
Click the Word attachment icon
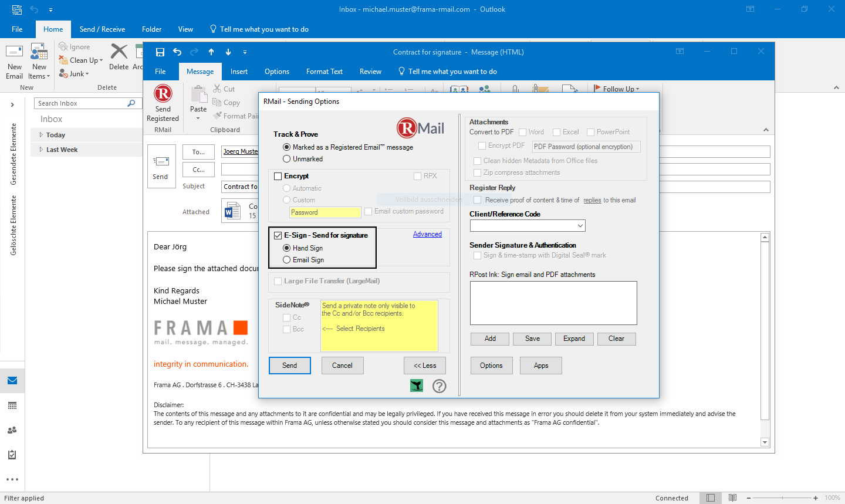click(x=233, y=211)
